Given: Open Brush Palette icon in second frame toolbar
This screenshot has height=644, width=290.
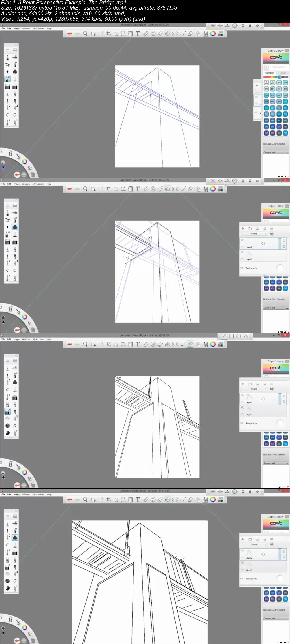Looking at the screenshot, I should click(206, 189).
